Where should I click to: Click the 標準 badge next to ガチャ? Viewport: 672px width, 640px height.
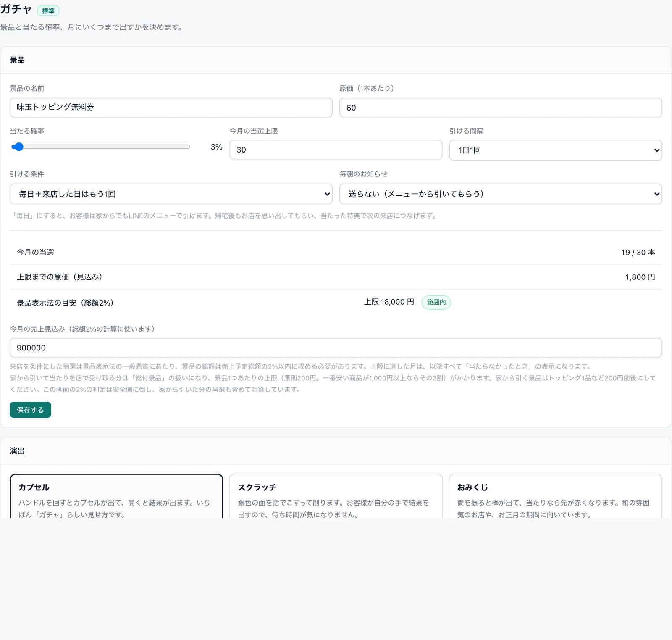pos(48,11)
